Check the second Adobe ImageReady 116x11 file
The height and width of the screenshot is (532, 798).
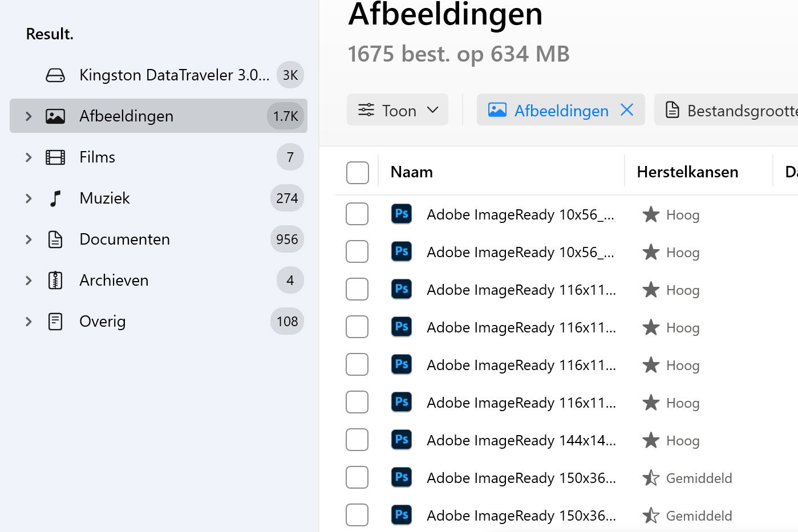357,327
